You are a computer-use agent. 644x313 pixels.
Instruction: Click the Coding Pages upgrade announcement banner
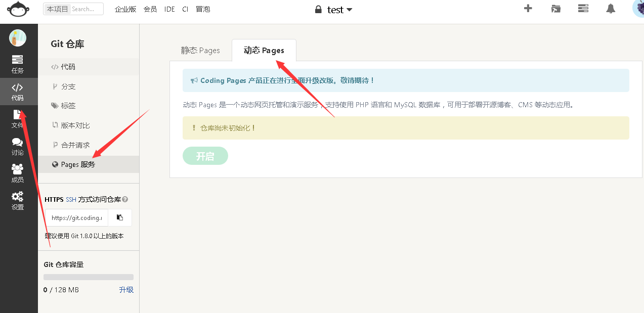[406, 80]
